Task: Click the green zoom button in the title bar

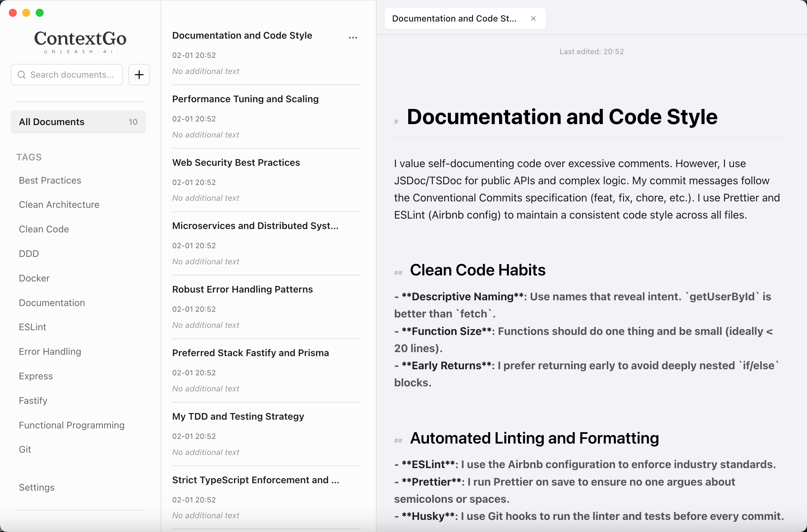Action: click(40, 13)
